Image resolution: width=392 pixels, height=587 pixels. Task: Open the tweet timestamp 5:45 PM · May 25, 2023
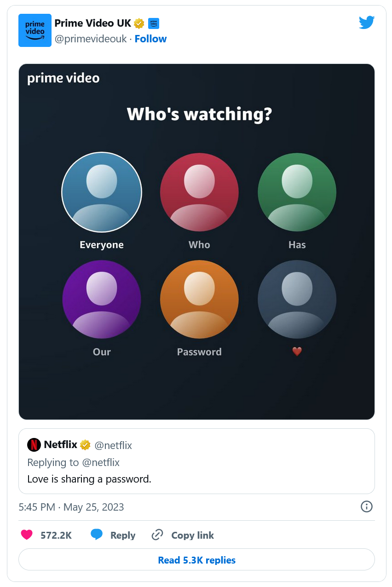[71, 507]
